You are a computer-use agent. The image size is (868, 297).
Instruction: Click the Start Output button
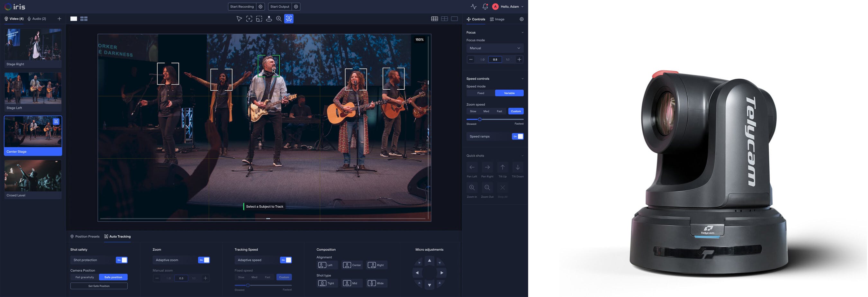coord(279,7)
